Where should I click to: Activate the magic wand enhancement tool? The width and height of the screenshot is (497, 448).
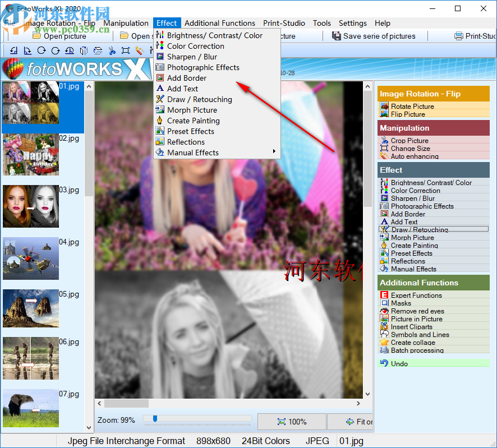pyautogui.click(x=139, y=50)
